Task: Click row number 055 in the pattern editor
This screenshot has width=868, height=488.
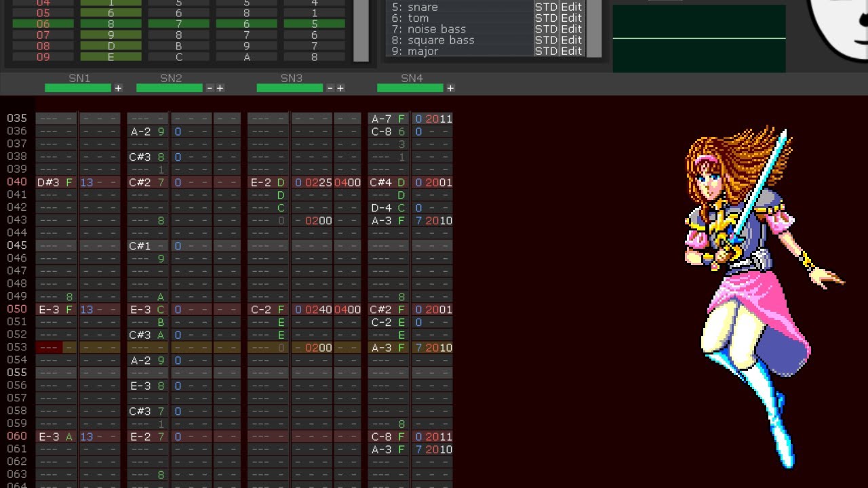Action: coord(17,373)
